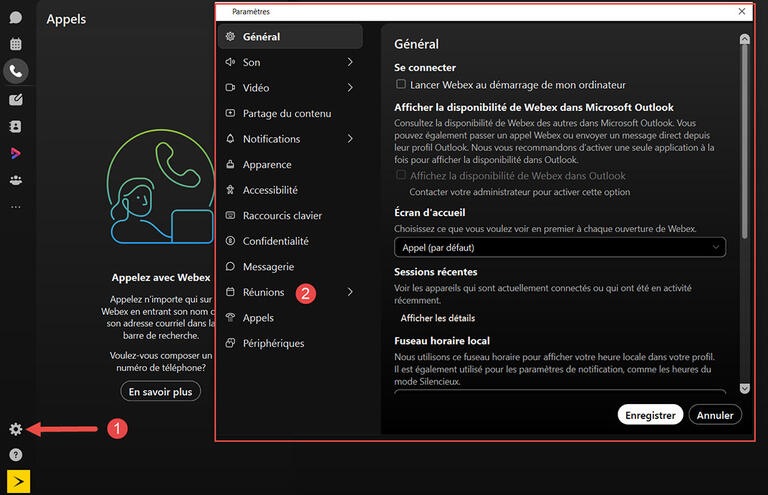Image resolution: width=768 pixels, height=495 pixels.
Task: Enable Lancer Webex au démarrage checkbox
Action: pos(401,84)
